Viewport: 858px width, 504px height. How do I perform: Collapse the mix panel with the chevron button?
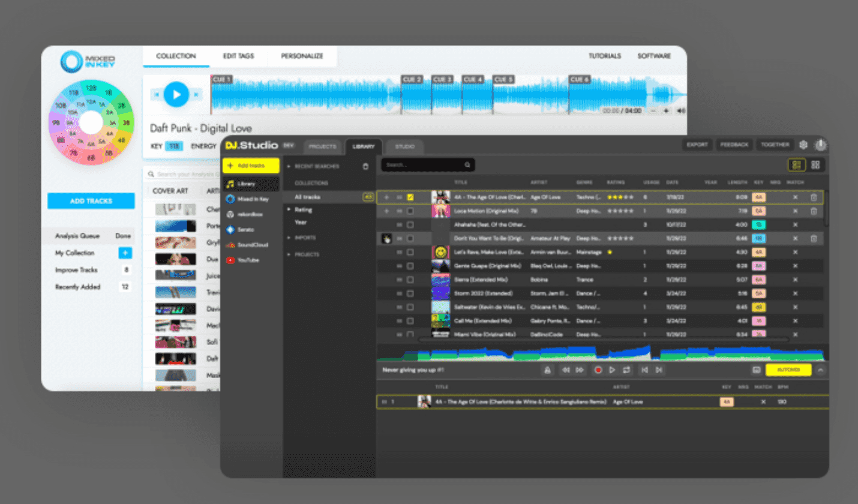pos(820,370)
